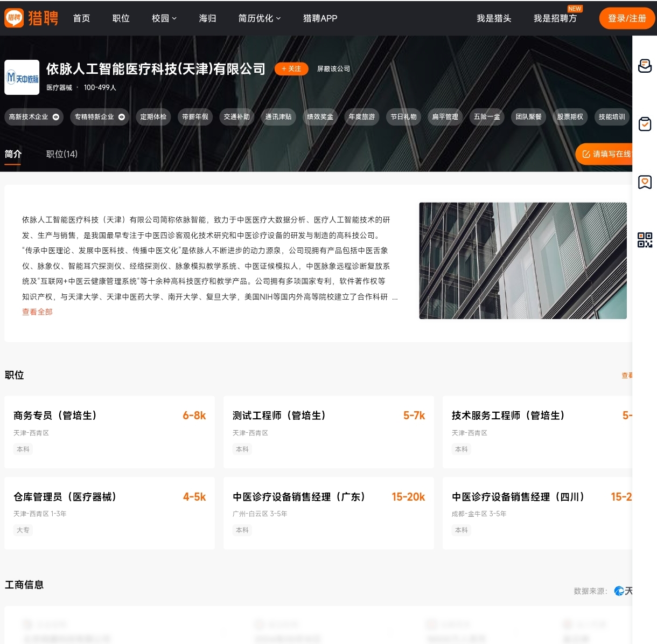This screenshot has width=657, height=644.
Task: Show the QR code sidebar icon
Action: click(645, 240)
